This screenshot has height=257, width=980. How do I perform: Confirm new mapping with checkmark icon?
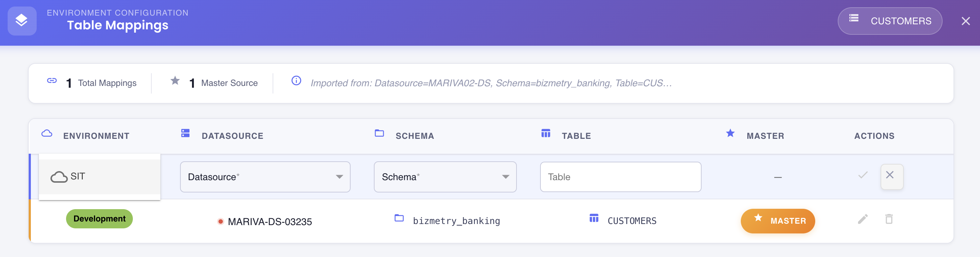pyautogui.click(x=862, y=175)
